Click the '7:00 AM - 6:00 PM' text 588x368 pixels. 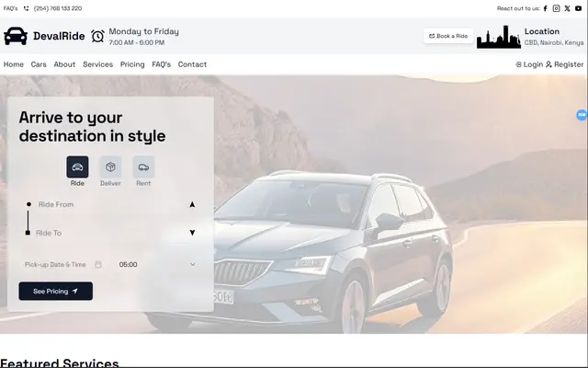[137, 43]
